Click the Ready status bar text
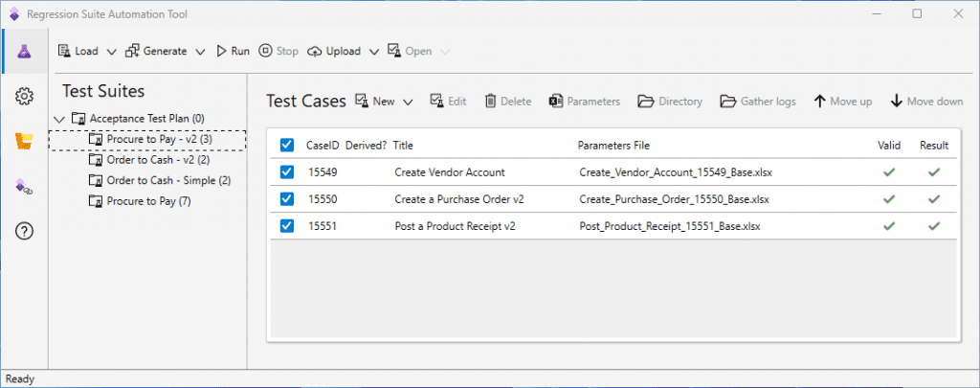Image resolution: width=980 pixels, height=388 pixels. [20, 379]
